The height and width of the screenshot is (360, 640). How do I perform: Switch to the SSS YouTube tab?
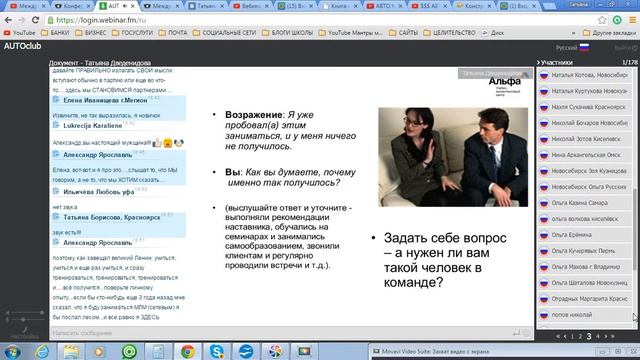click(429, 6)
